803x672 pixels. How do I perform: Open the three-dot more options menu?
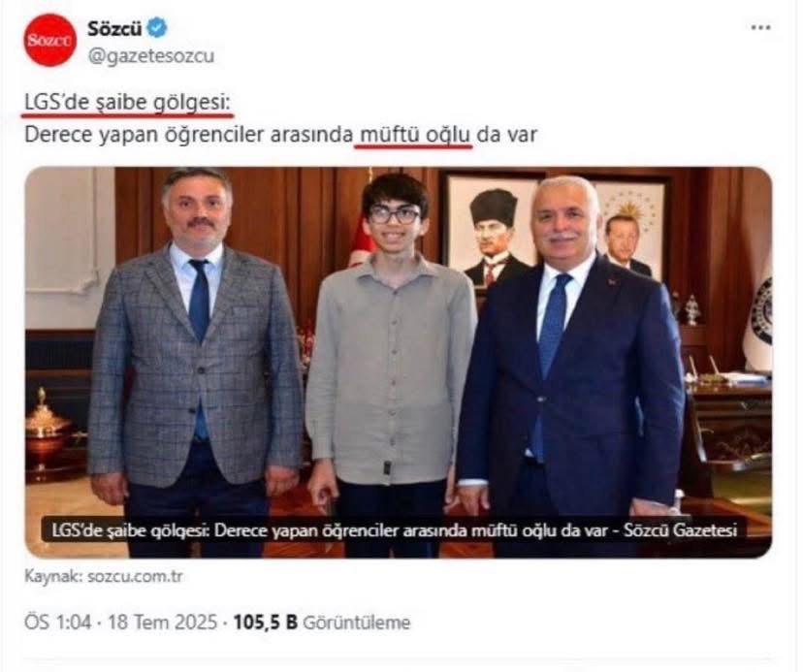click(760, 28)
